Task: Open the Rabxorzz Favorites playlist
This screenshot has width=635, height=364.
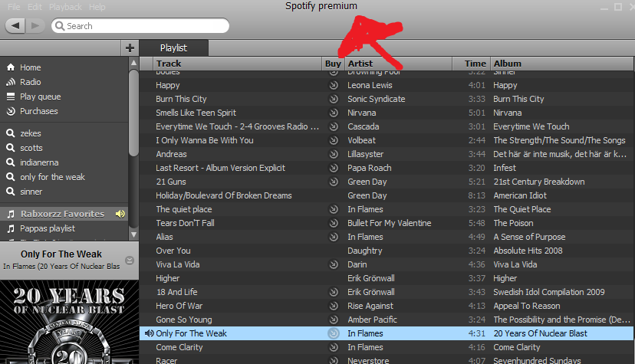Action: click(62, 214)
